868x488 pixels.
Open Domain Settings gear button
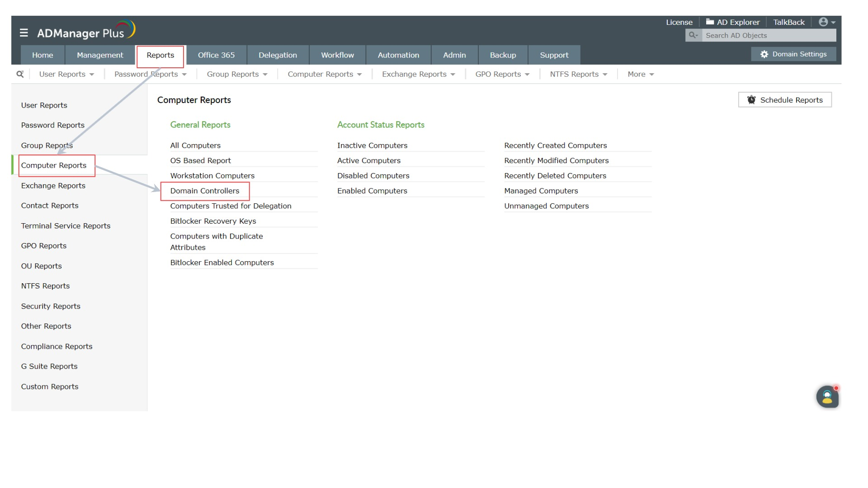793,54
